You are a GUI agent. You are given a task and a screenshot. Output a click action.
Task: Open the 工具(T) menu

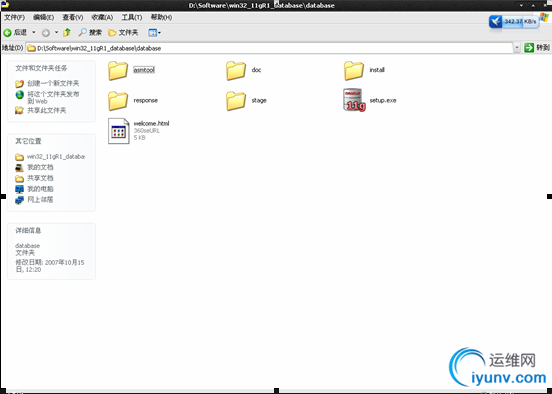tap(132, 17)
